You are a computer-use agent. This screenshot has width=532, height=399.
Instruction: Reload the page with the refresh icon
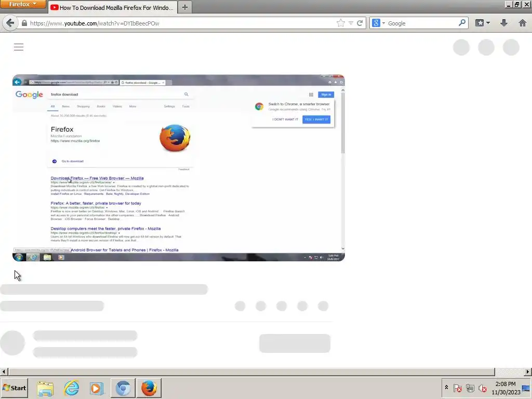tap(360, 23)
